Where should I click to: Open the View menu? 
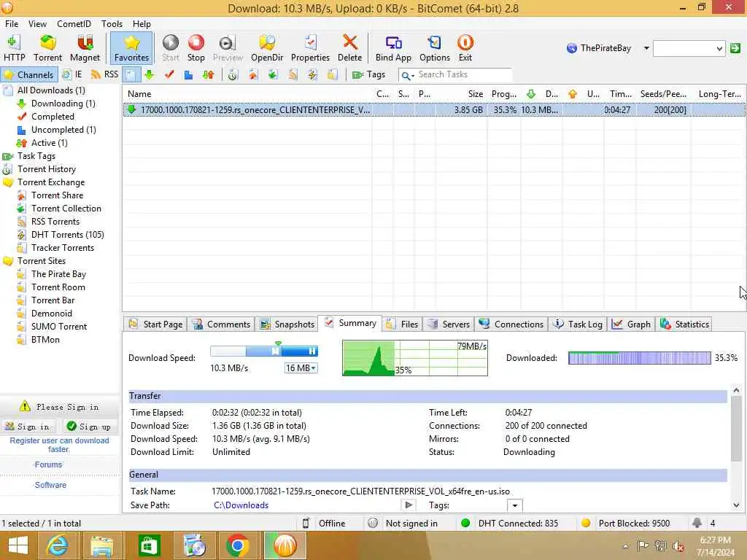coord(37,24)
